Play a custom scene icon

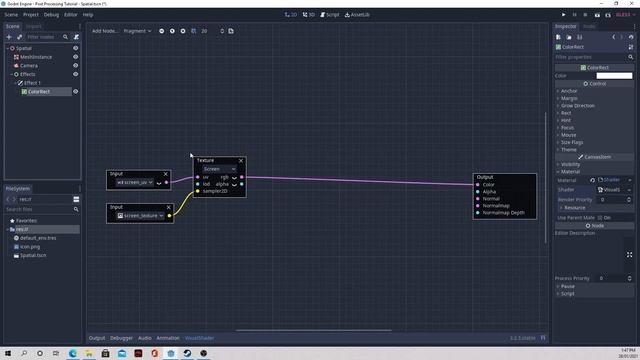click(x=608, y=15)
